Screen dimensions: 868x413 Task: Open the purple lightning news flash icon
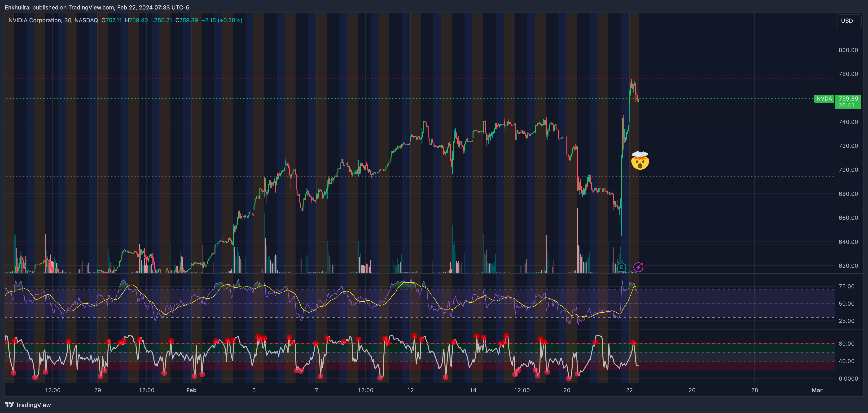tap(638, 267)
